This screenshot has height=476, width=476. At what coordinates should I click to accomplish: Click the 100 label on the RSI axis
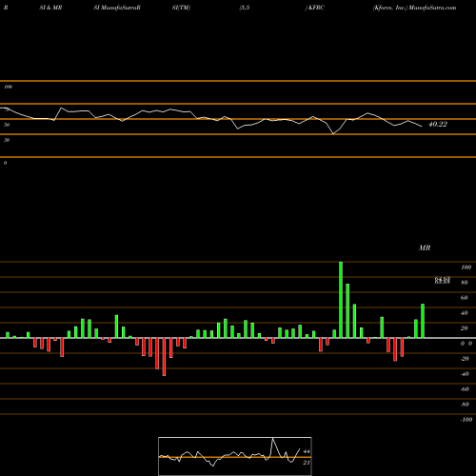[9, 87]
